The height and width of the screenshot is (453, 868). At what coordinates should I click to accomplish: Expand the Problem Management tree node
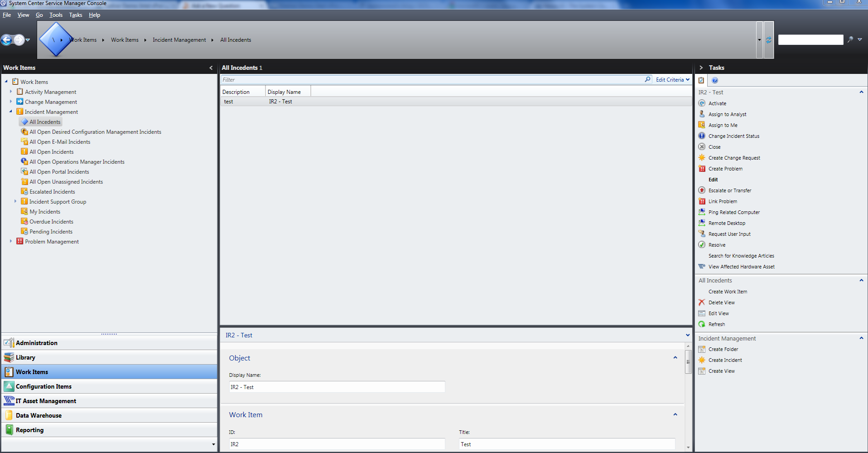pyautogui.click(x=11, y=241)
